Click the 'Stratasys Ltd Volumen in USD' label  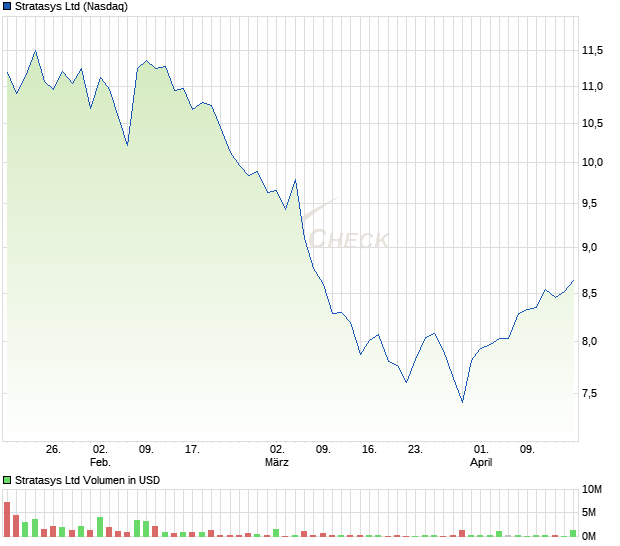click(87, 480)
